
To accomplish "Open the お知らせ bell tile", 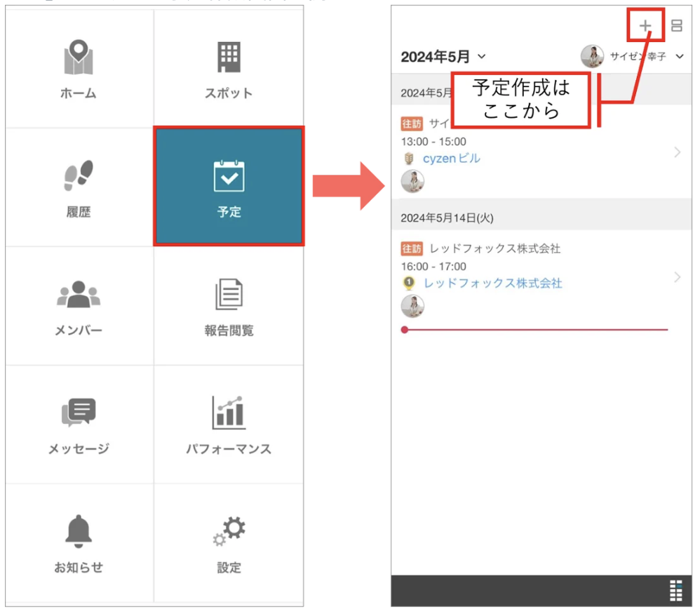I will 79,543.
